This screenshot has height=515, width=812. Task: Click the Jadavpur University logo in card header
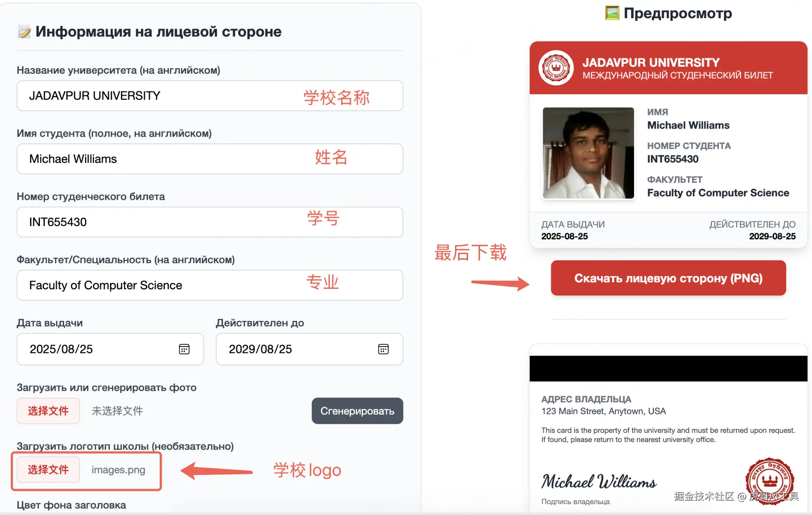pos(556,68)
